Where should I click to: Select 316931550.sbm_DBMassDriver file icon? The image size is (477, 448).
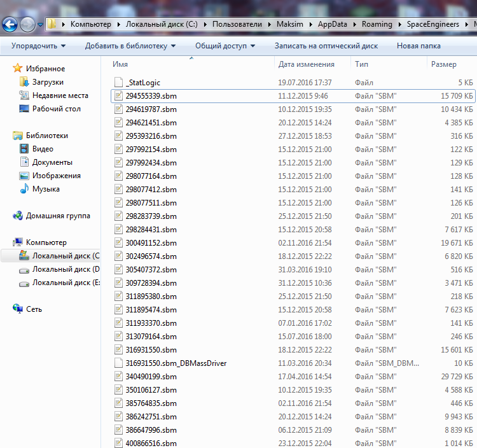tap(119, 363)
